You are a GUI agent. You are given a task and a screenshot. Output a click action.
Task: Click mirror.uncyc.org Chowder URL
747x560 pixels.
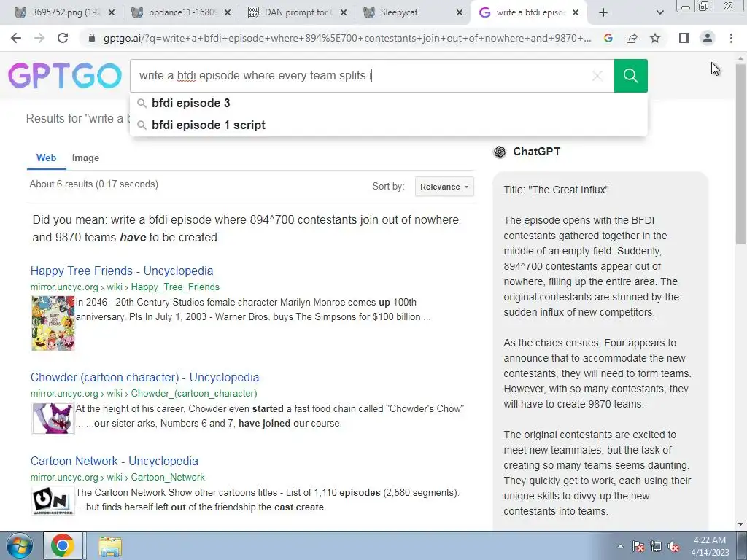pyautogui.click(x=144, y=393)
